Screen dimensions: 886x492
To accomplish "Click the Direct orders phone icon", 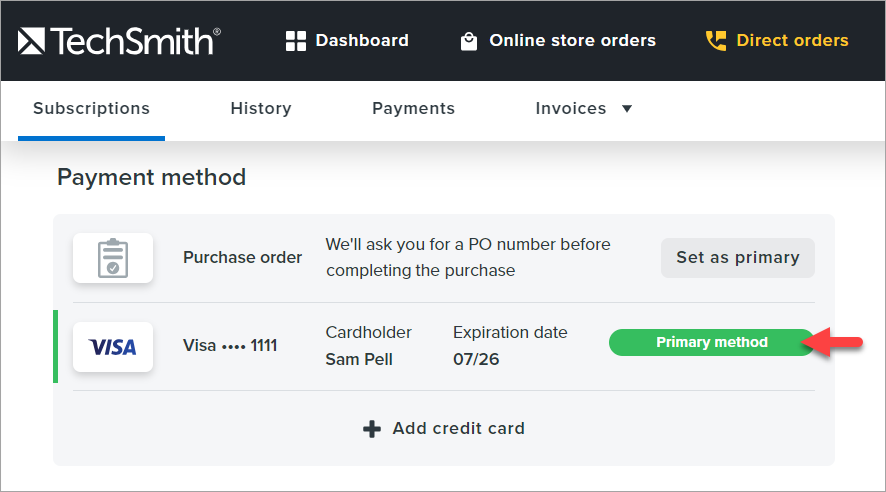I will click(716, 41).
